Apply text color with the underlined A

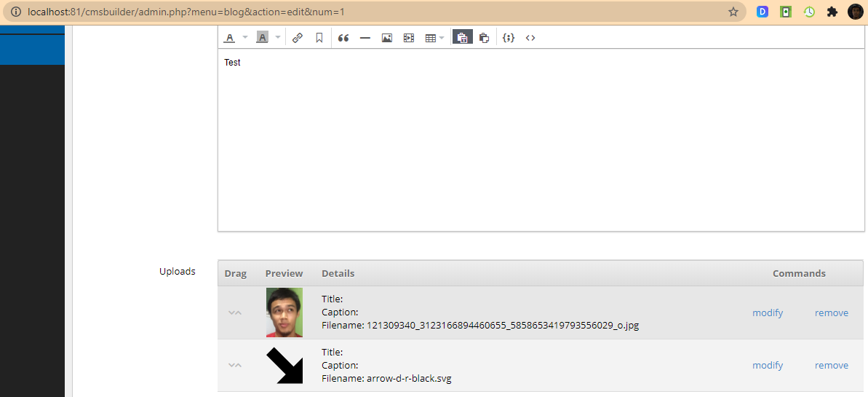(x=229, y=38)
